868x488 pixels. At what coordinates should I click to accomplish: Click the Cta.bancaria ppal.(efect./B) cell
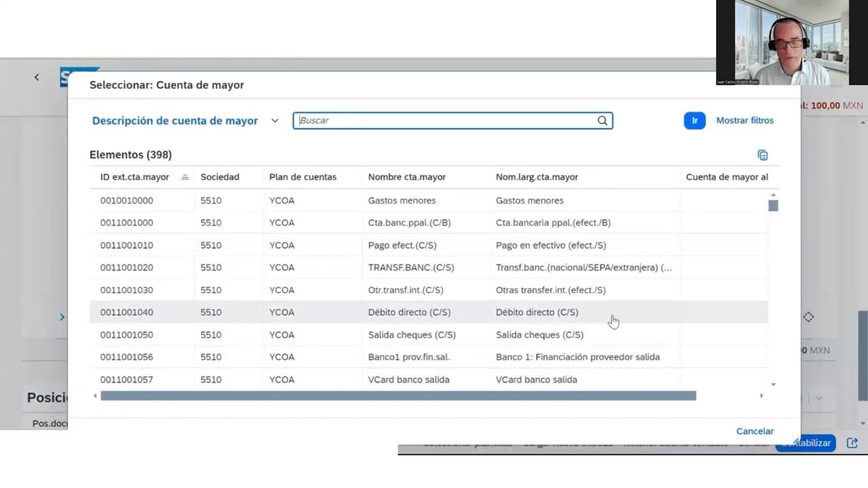point(553,223)
